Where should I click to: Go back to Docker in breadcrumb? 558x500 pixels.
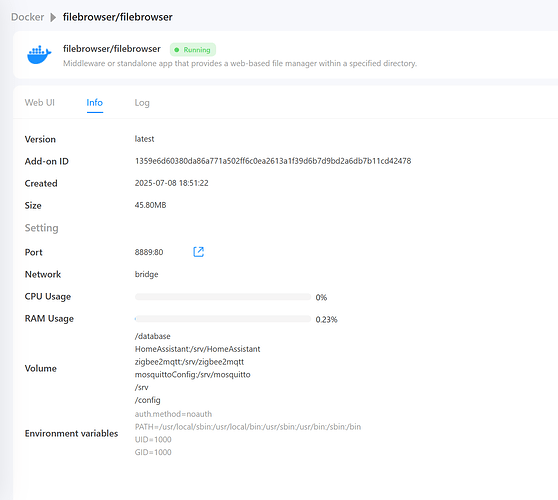pos(27,17)
